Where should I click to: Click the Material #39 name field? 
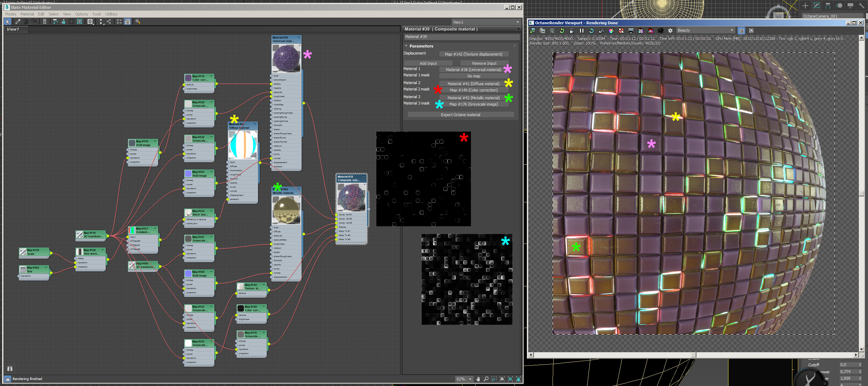tap(461, 37)
